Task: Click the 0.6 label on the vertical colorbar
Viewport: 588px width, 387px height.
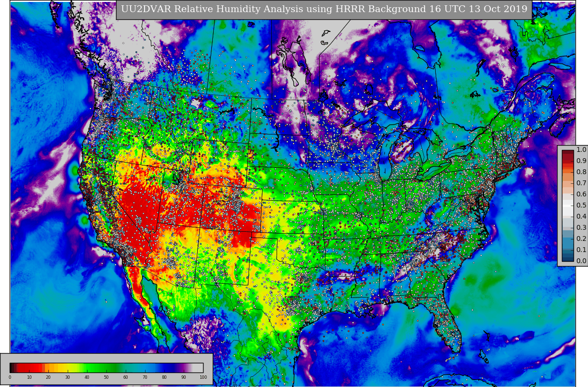Action: (581, 194)
